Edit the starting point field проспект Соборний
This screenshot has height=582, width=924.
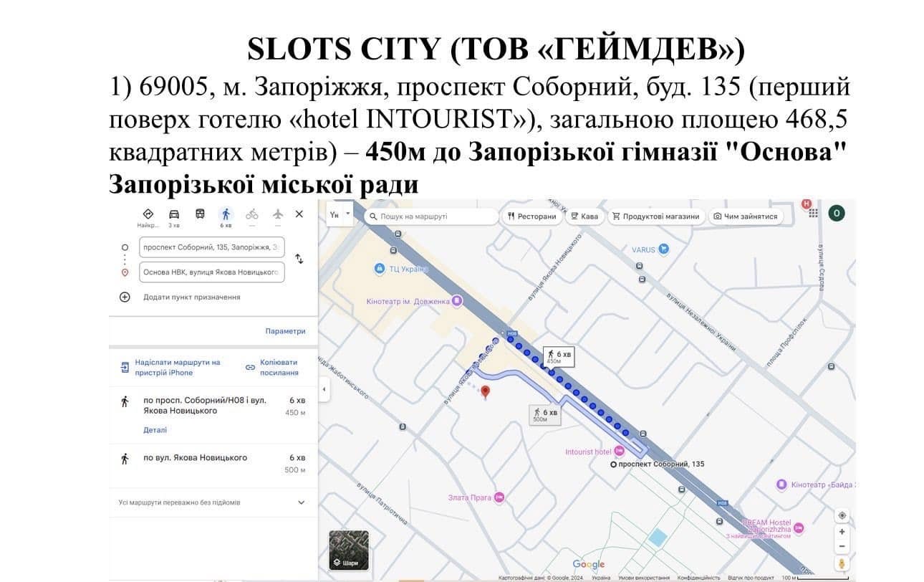212,247
